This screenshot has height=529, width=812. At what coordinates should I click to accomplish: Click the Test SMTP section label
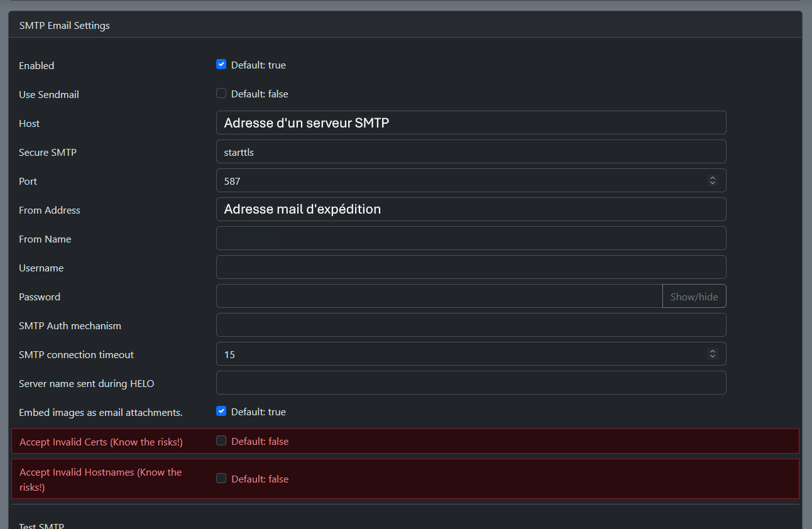point(41,526)
